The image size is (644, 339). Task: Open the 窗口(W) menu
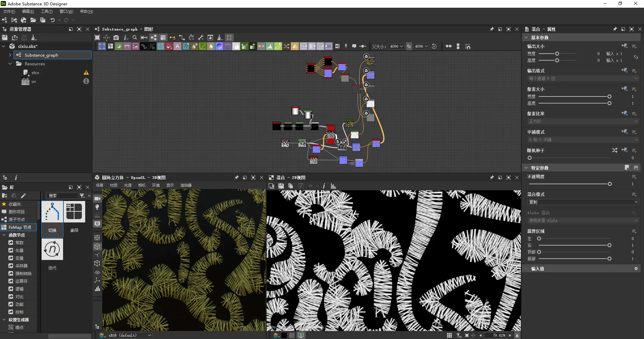tap(66, 11)
